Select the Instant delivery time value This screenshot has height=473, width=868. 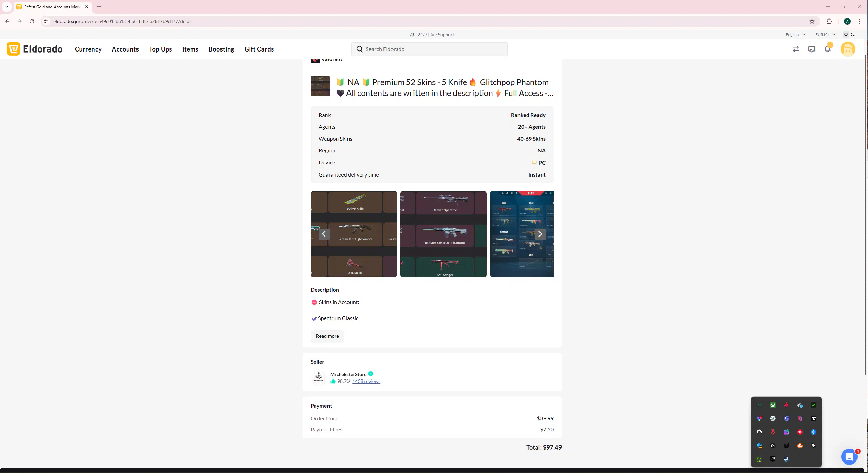[537, 174]
